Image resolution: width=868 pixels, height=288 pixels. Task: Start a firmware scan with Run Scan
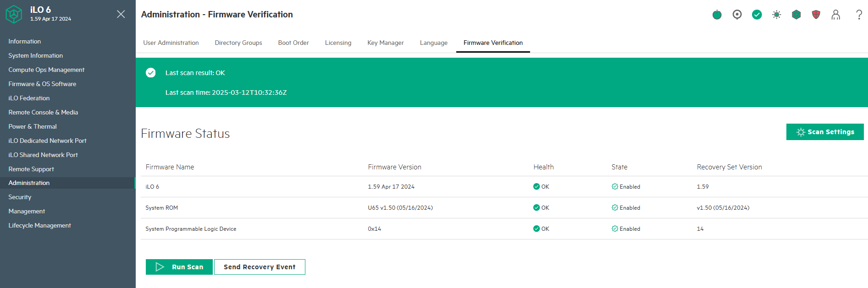tap(179, 267)
